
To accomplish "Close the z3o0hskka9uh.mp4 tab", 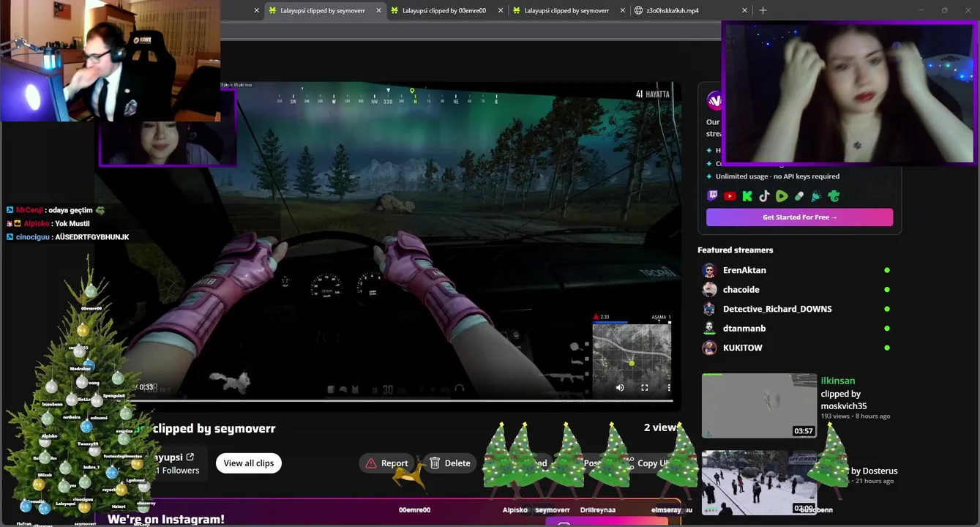I will coord(744,10).
